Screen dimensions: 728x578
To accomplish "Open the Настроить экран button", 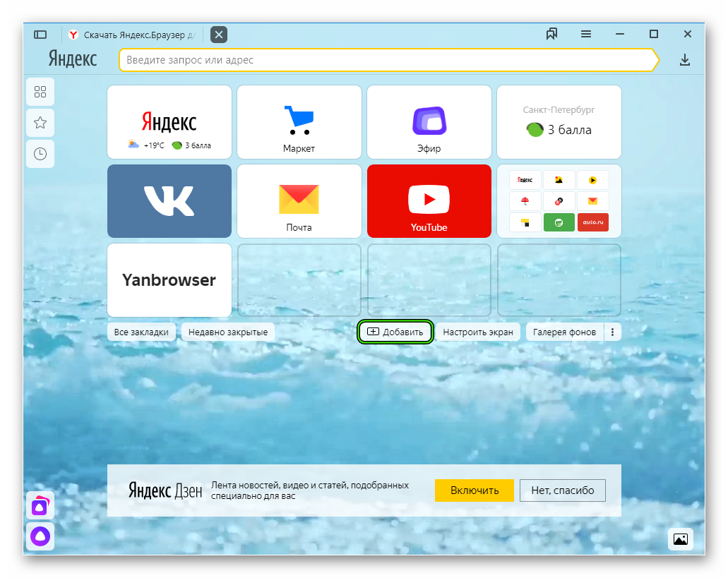I will pyautogui.click(x=478, y=332).
